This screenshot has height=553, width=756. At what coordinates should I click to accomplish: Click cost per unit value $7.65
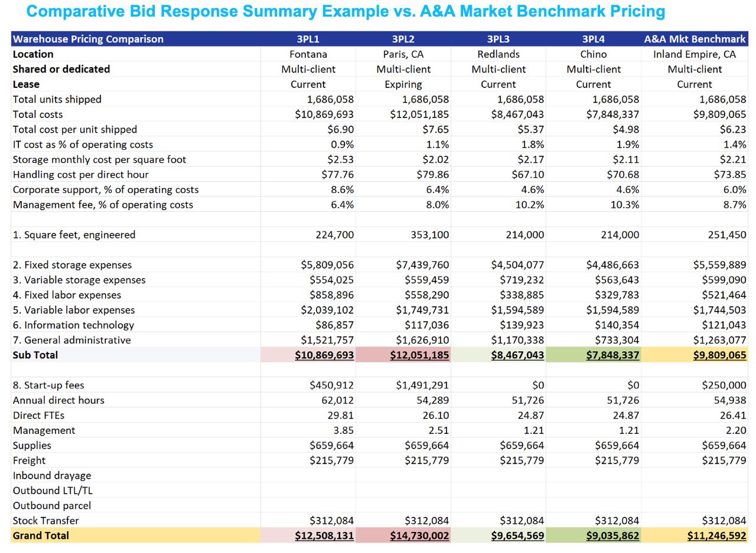click(435, 129)
